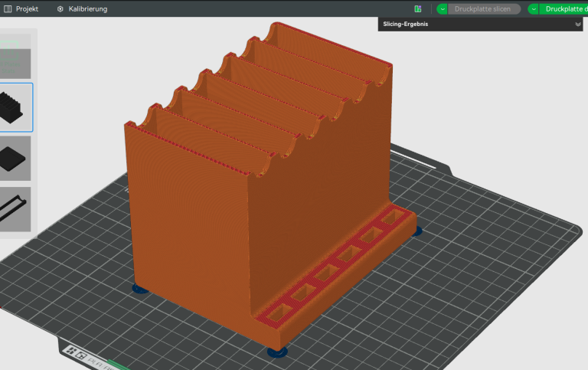Select the thin rods plate thumbnail
Screen dimensions: 588x370
click(15, 208)
